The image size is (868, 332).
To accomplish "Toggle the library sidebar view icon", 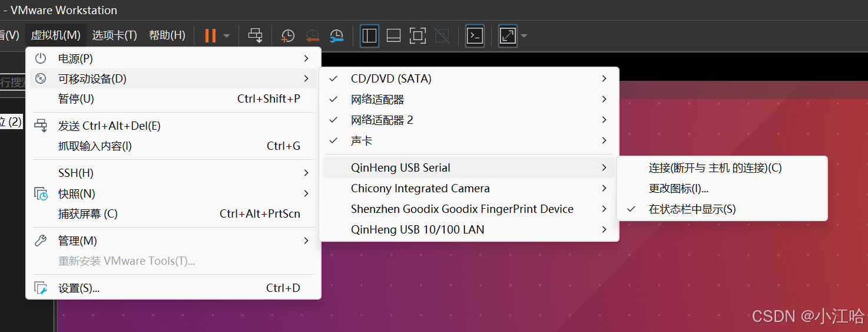I will 369,36.
